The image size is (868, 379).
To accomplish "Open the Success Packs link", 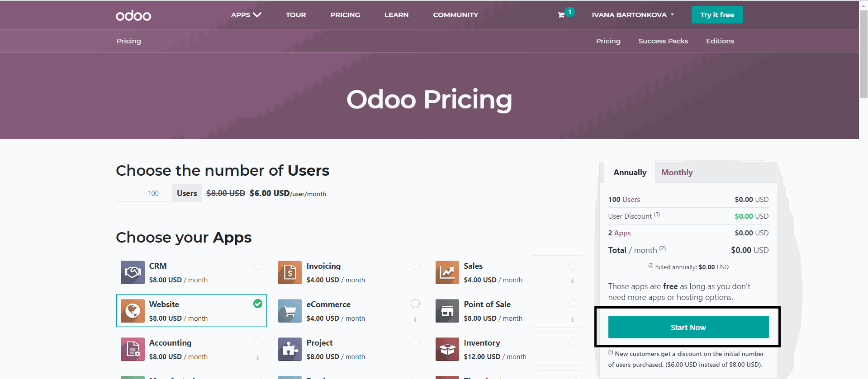I will [663, 41].
